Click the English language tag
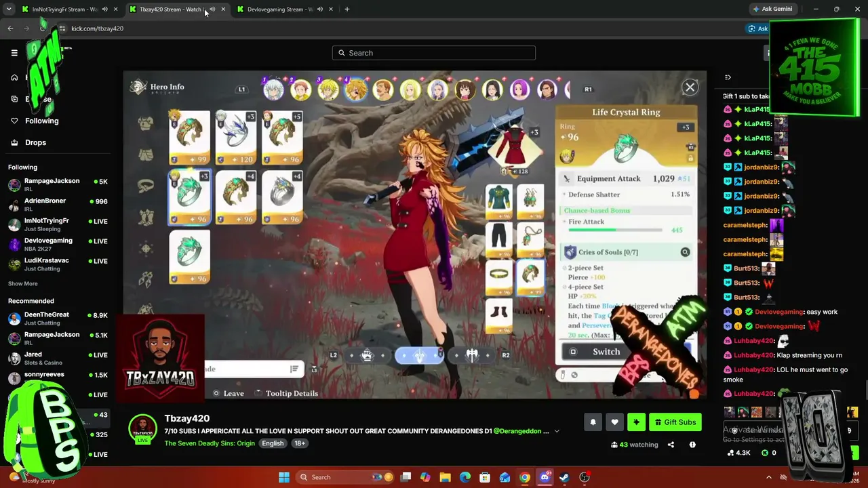Screen dimensions: 868x488 pyautogui.click(x=273, y=443)
